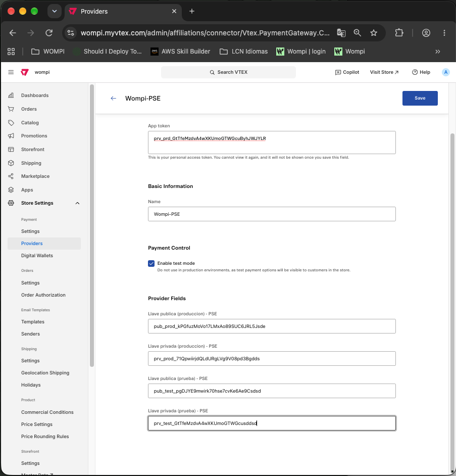Image resolution: width=456 pixels, height=476 pixels.
Task: Open Orders via the cart icon
Action: tap(11, 109)
